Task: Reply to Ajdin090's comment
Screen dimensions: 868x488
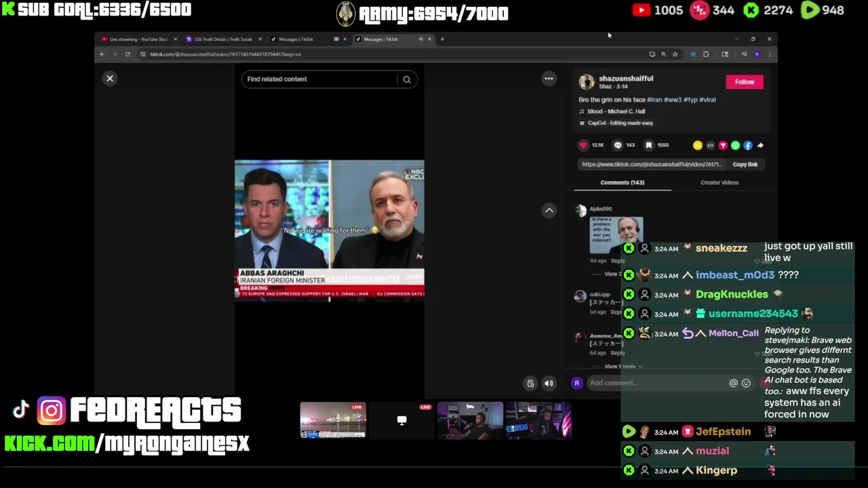Action: click(618, 261)
